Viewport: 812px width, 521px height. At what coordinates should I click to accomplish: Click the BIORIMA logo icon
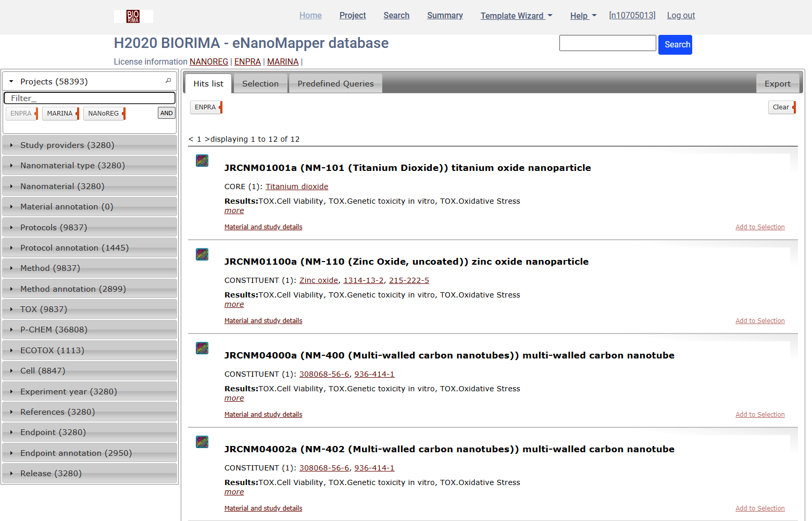[x=133, y=16]
